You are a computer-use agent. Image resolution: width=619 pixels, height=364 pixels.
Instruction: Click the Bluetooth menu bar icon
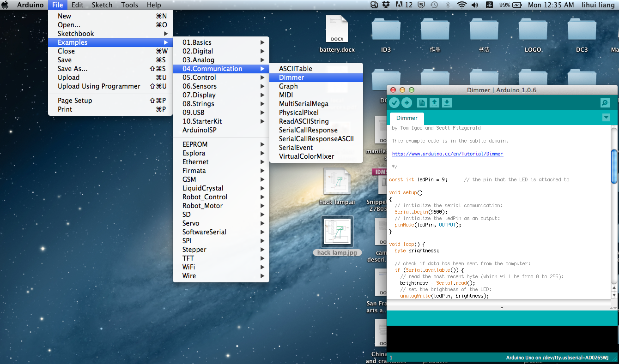point(447,5)
